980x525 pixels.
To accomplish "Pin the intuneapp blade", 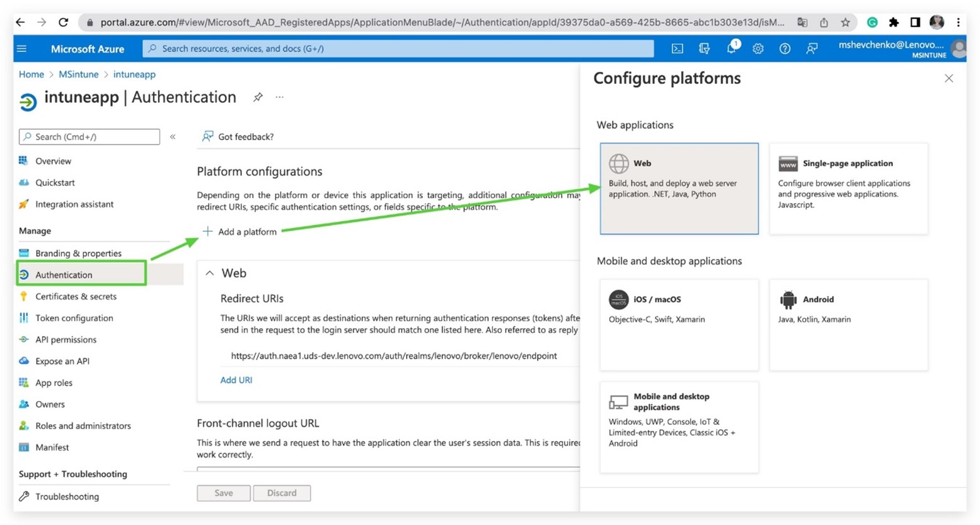I will point(258,97).
